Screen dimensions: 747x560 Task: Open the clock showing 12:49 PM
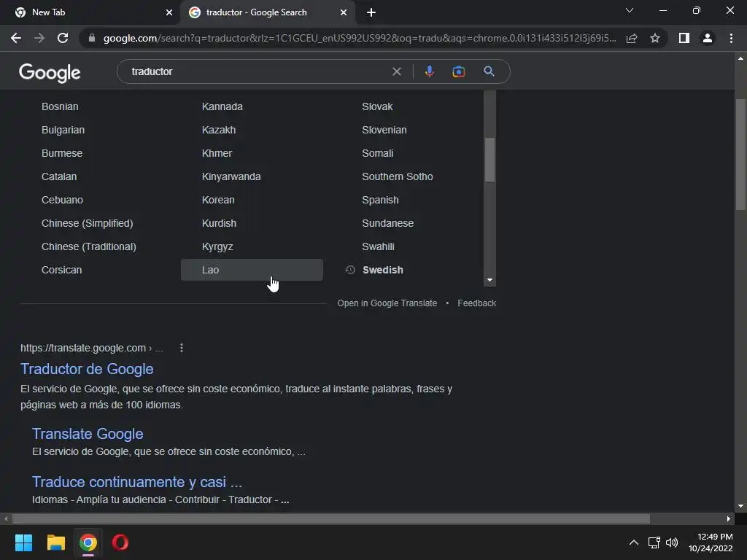point(711,542)
